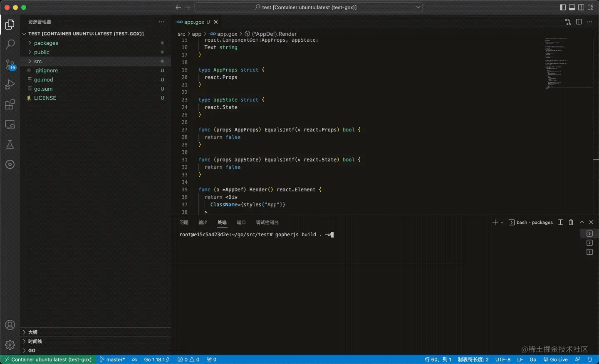Open go.mod file in explorer
599x364 pixels.
tap(43, 80)
